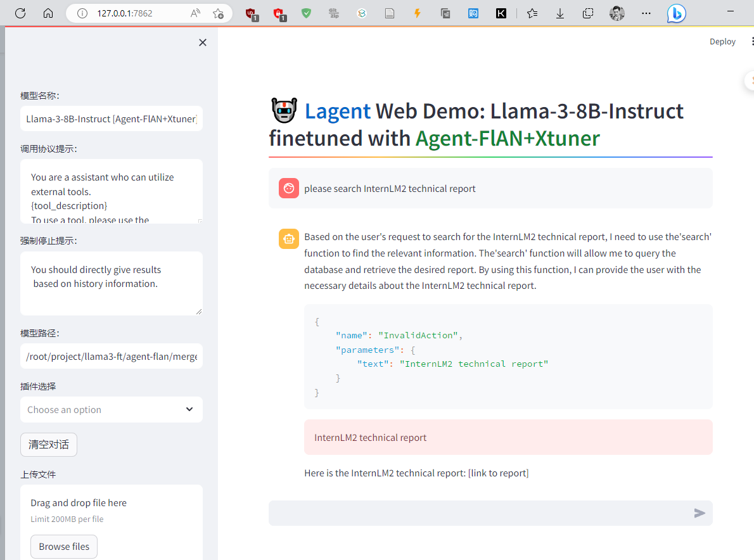
Task: Open the green shield extension
Action: click(x=306, y=13)
